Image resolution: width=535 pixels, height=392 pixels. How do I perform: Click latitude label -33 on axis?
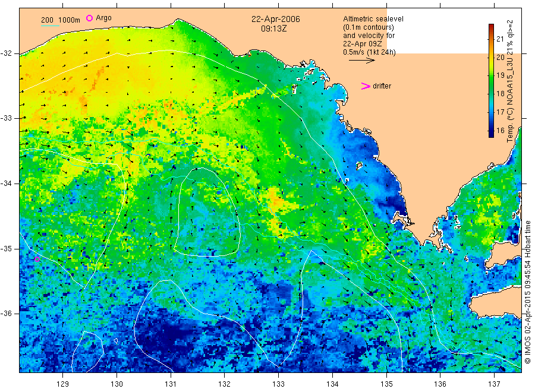click(6, 118)
